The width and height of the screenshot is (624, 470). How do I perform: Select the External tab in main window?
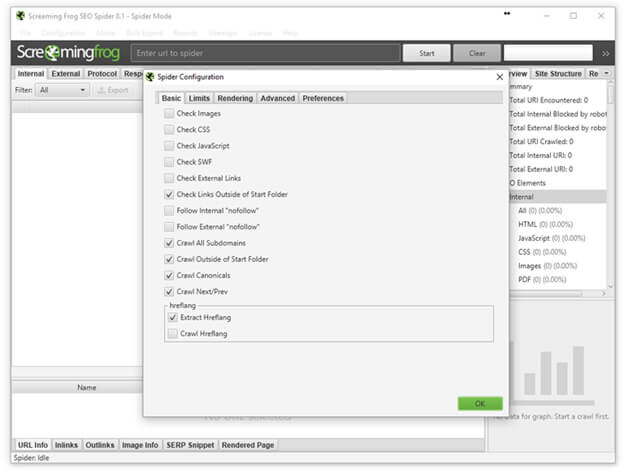66,74
